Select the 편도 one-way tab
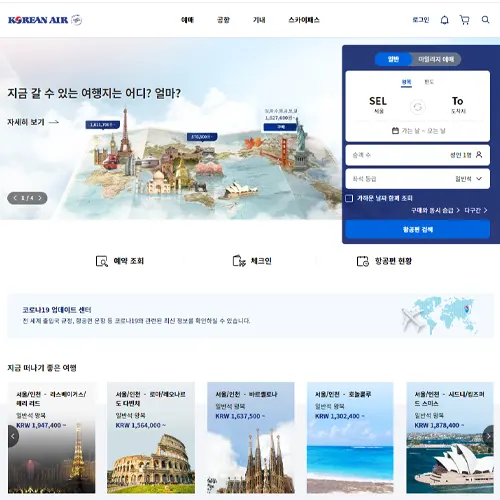Viewport: 500px width, 500px height. coord(429,82)
